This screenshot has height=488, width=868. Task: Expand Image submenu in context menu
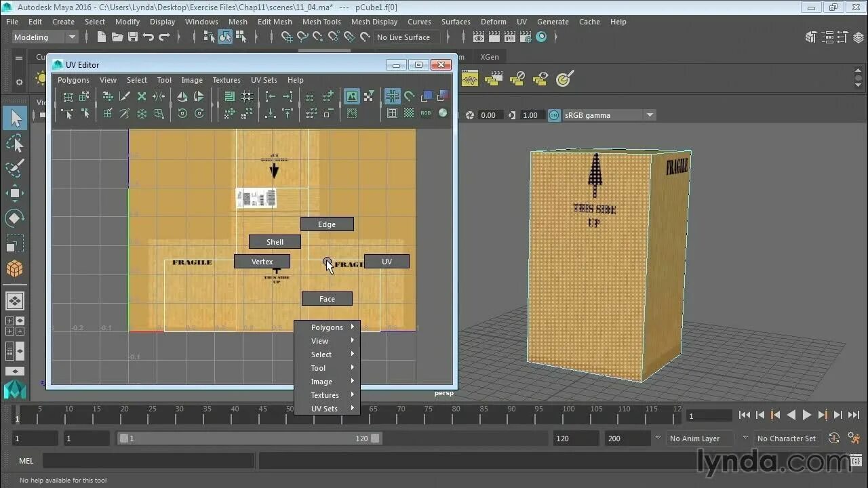pyautogui.click(x=327, y=382)
